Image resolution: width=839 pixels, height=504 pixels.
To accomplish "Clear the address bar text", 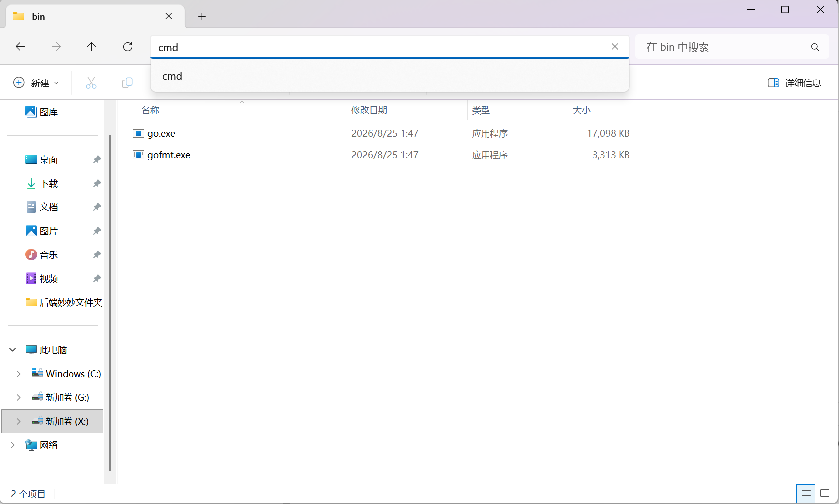I will (615, 46).
